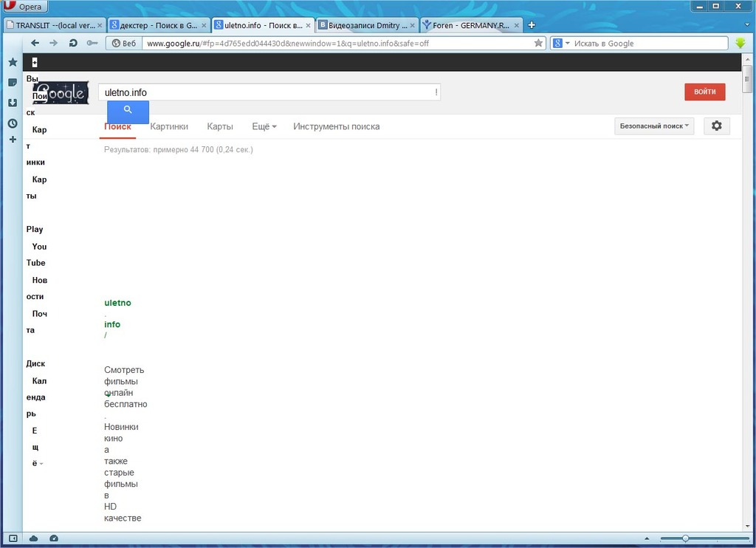Open the Opera main menu button

[x=24, y=6]
